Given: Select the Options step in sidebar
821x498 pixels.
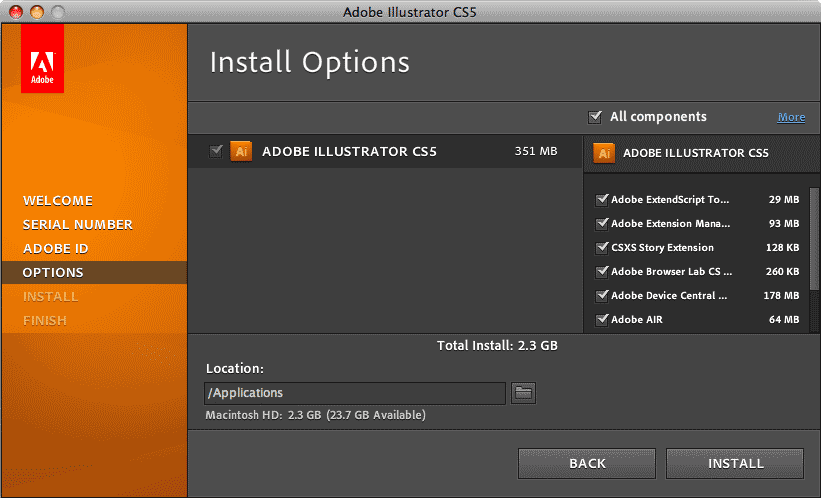Looking at the screenshot, I should point(94,272).
